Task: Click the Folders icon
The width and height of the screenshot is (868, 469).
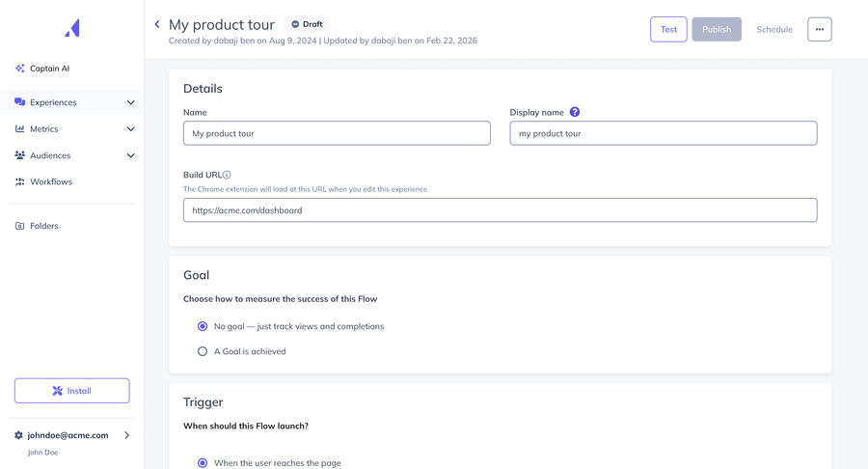Action: coord(20,226)
